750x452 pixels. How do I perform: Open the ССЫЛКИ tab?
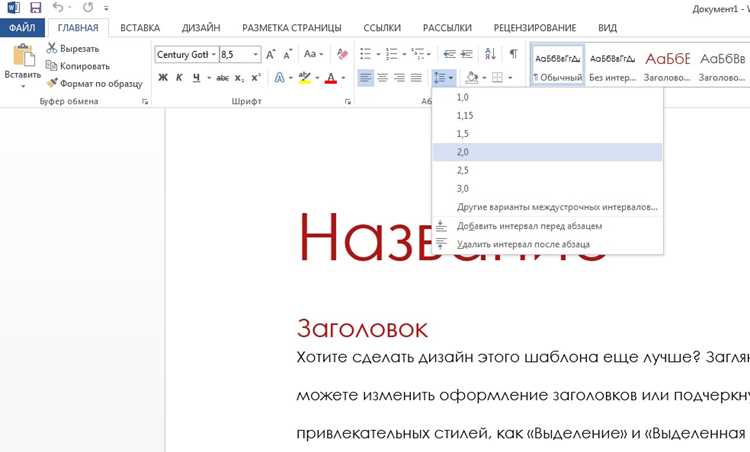point(382,28)
